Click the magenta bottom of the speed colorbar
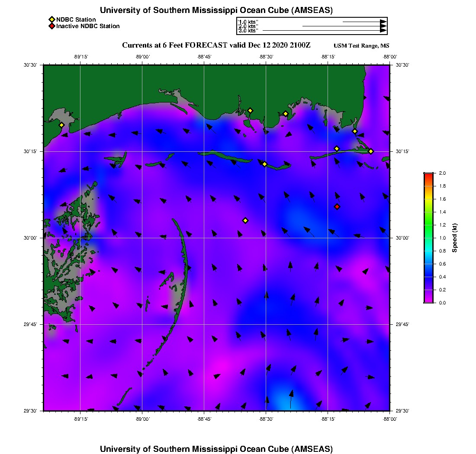This screenshot has width=476, height=454. (428, 301)
